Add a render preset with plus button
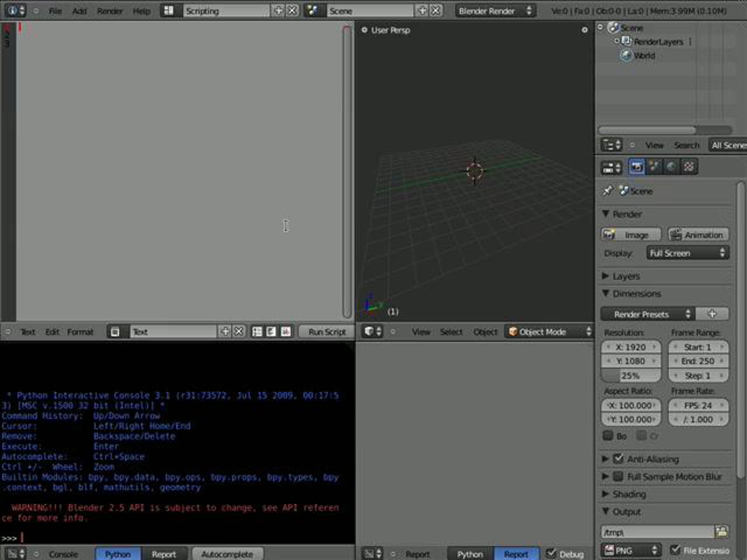 pyautogui.click(x=712, y=314)
